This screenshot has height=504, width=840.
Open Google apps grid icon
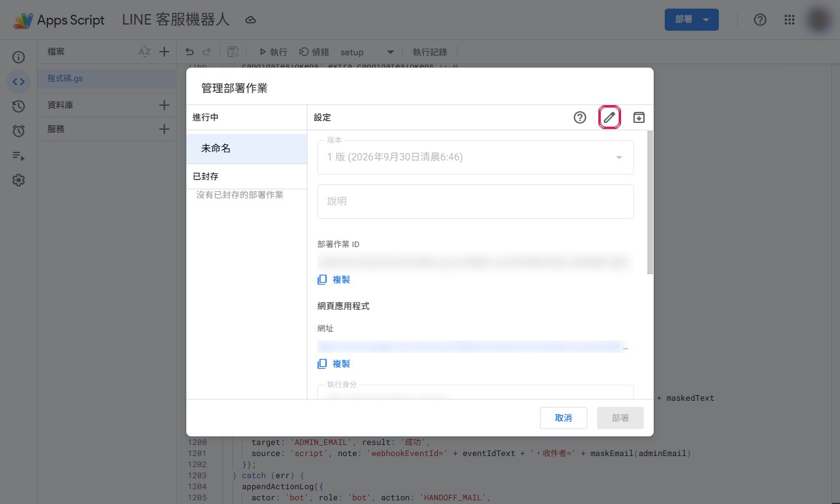pos(790,20)
